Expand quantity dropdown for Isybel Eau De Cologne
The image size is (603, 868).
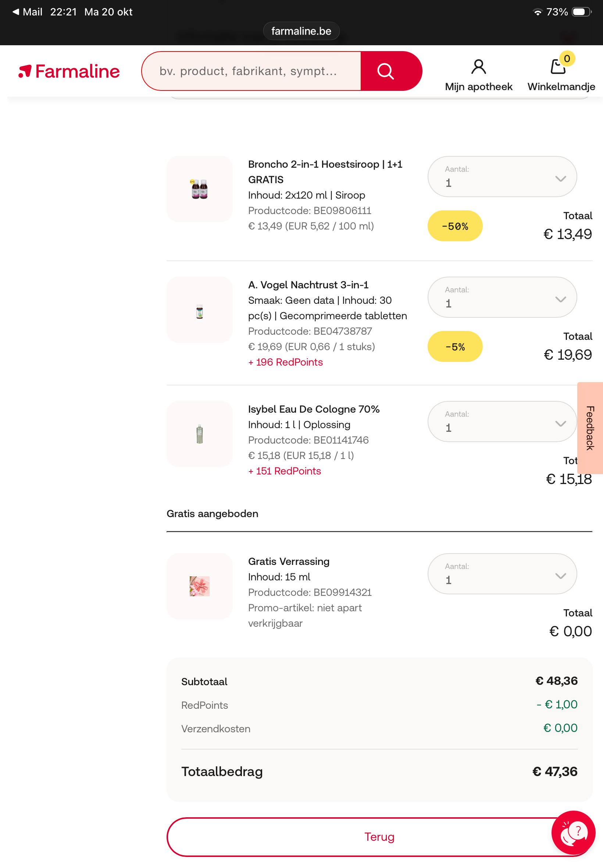click(x=502, y=422)
